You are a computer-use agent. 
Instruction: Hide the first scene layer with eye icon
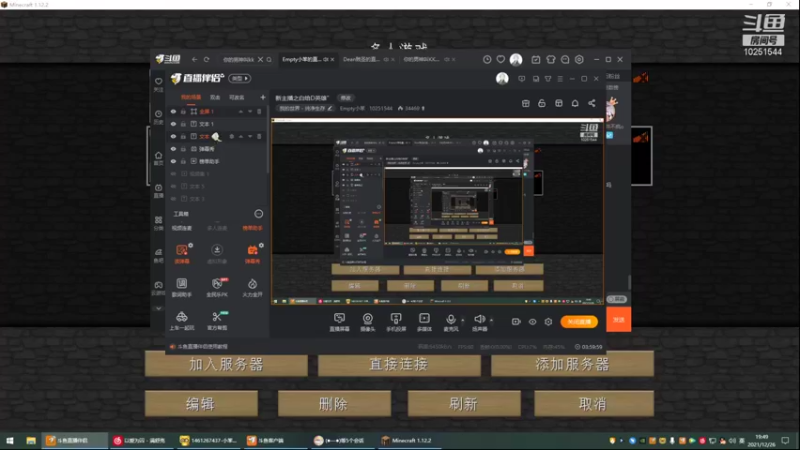click(x=173, y=111)
